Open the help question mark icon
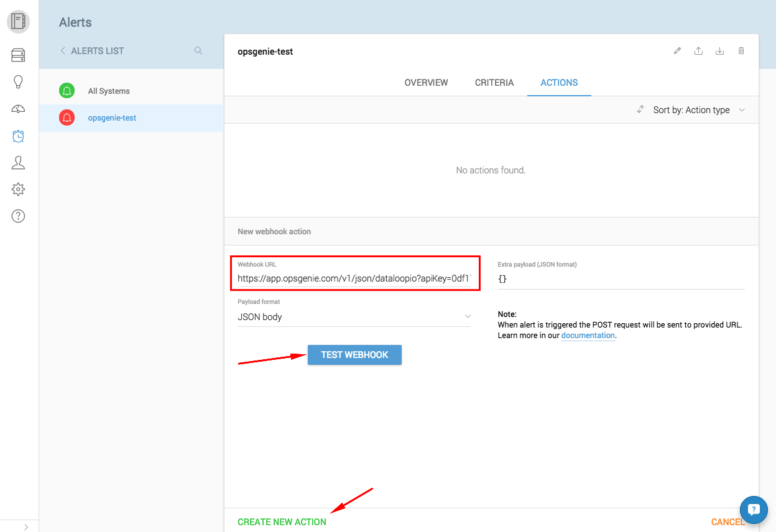Image resolution: width=776 pixels, height=532 pixels. click(x=19, y=216)
